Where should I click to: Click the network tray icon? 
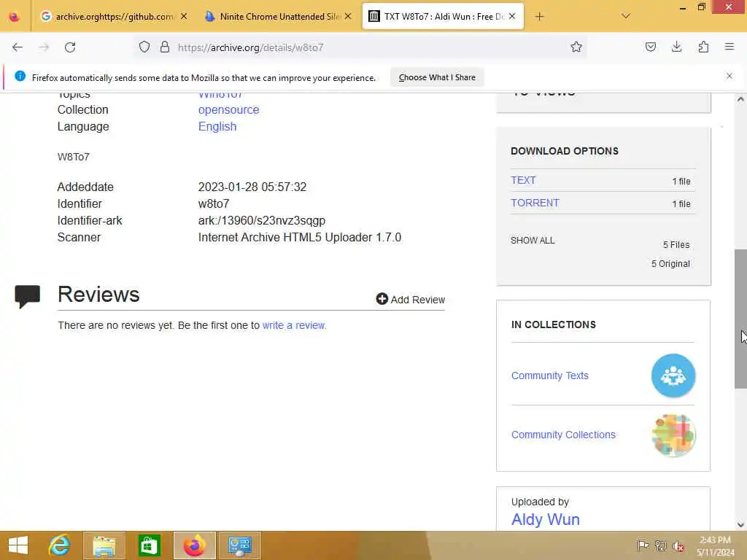pos(660,545)
